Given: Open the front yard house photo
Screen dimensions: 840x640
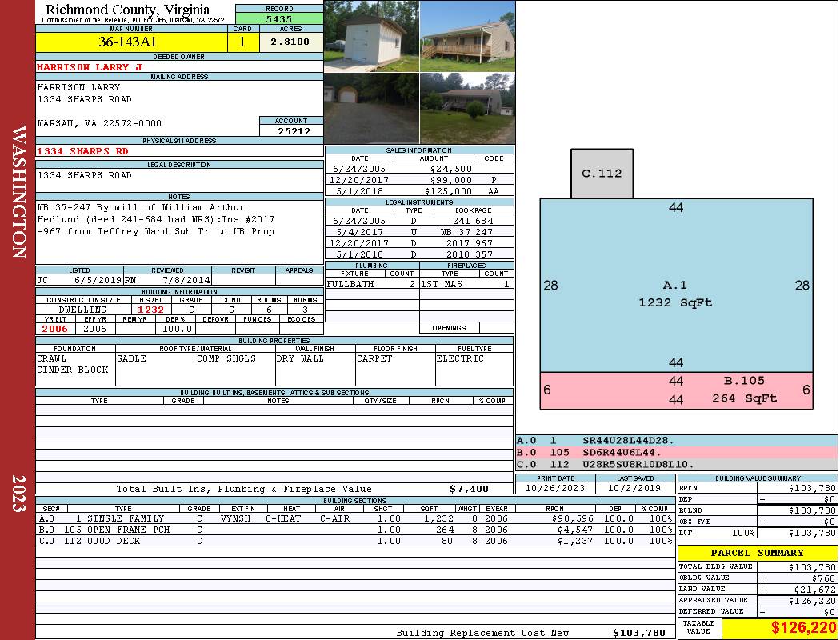Looking at the screenshot, I should 467,108.
